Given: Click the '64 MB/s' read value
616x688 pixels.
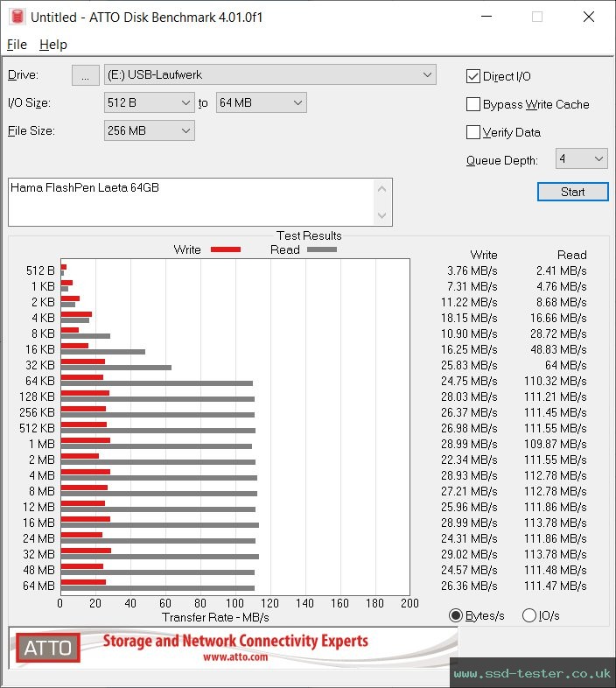Looking at the screenshot, I should (x=565, y=365).
